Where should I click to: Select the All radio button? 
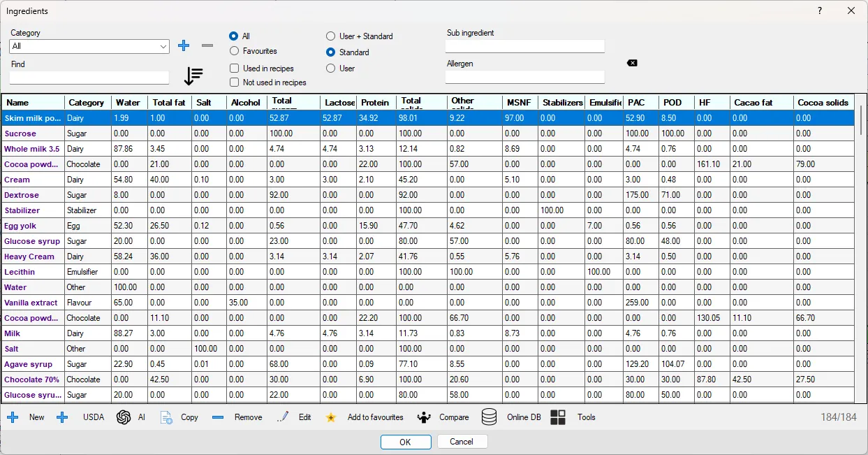point(234,36)
